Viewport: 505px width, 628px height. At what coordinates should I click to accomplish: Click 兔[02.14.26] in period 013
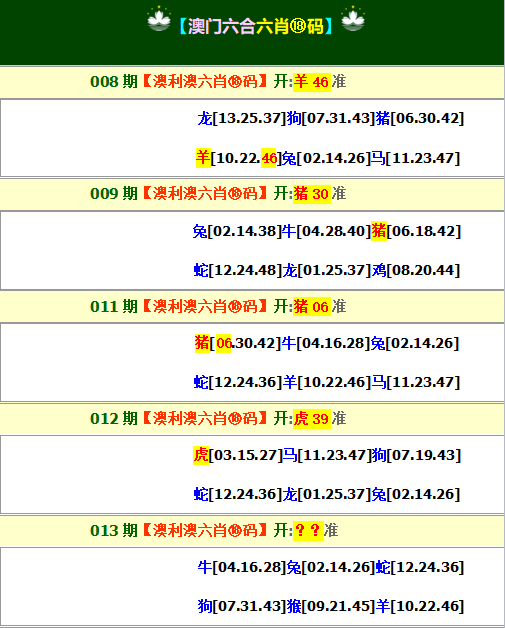tap(331, 567)
